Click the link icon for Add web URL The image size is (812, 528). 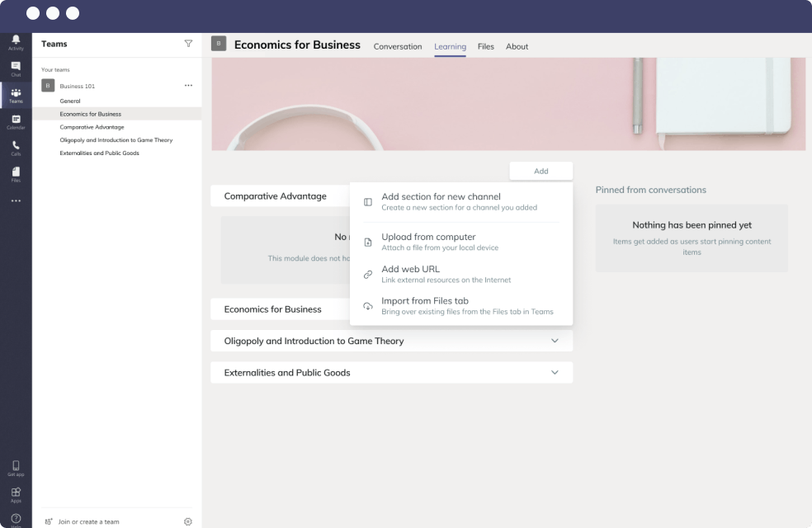pos(368,275)
